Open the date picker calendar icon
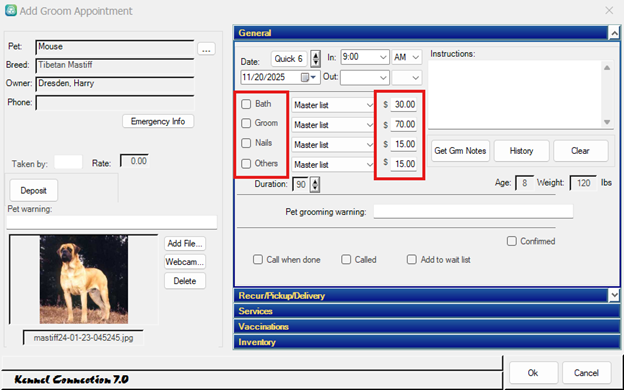Image resolution: width=624 pixels, height=390 pixels. click(305, 77)
